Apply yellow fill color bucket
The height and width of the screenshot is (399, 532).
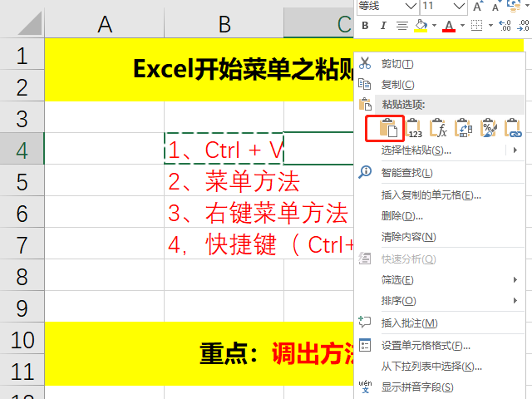[421, 26]
